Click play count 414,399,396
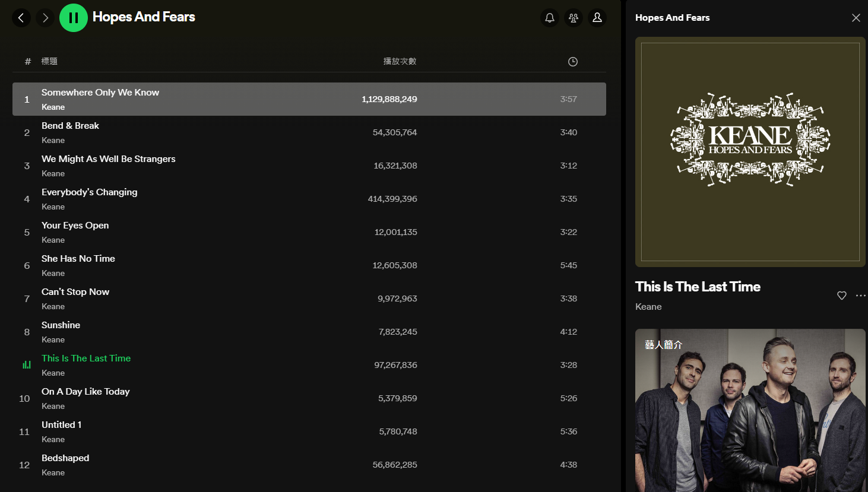Viewport: 868px width, 492px height. click(392, 199)
